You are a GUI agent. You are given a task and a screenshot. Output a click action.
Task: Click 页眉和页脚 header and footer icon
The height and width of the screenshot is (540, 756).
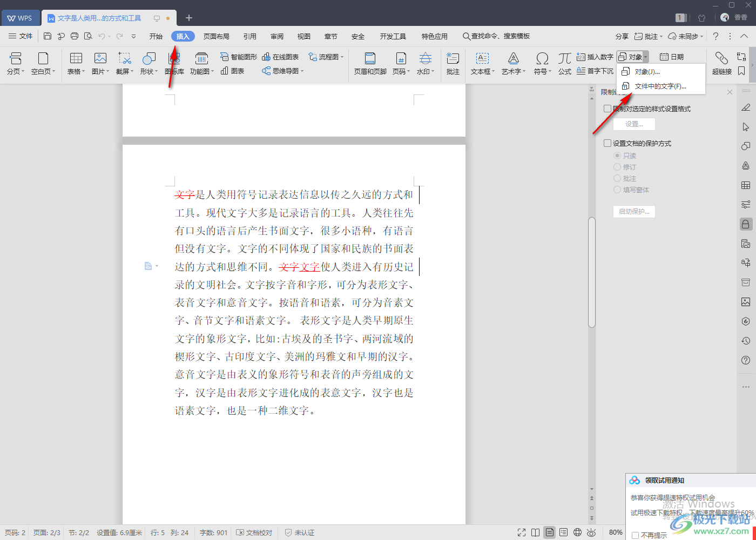click(x=370, y=58)
